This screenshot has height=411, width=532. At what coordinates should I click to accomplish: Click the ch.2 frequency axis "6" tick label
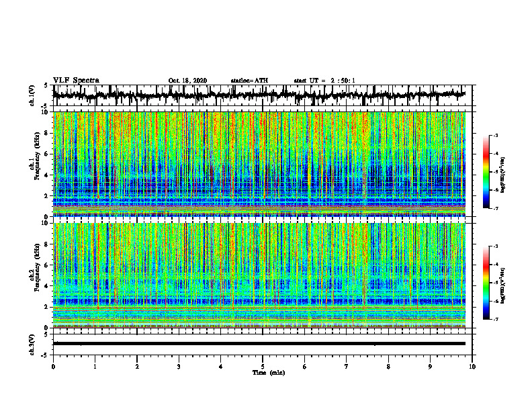[x=47, y=265]
